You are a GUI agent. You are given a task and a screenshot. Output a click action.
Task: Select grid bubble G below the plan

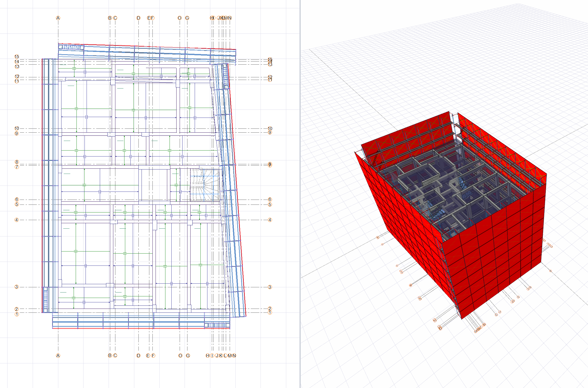point(188,356)
